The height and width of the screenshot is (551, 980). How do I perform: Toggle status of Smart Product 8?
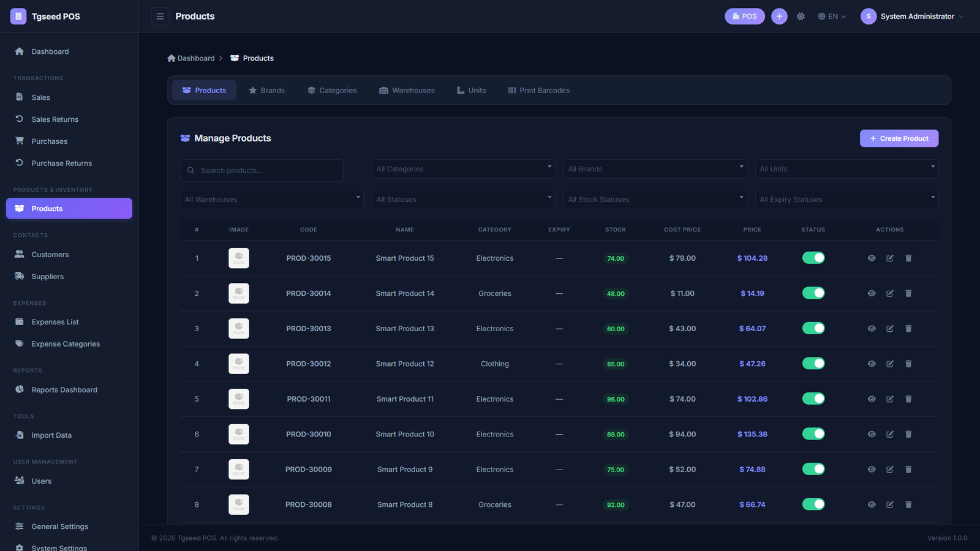pos(813,504)
